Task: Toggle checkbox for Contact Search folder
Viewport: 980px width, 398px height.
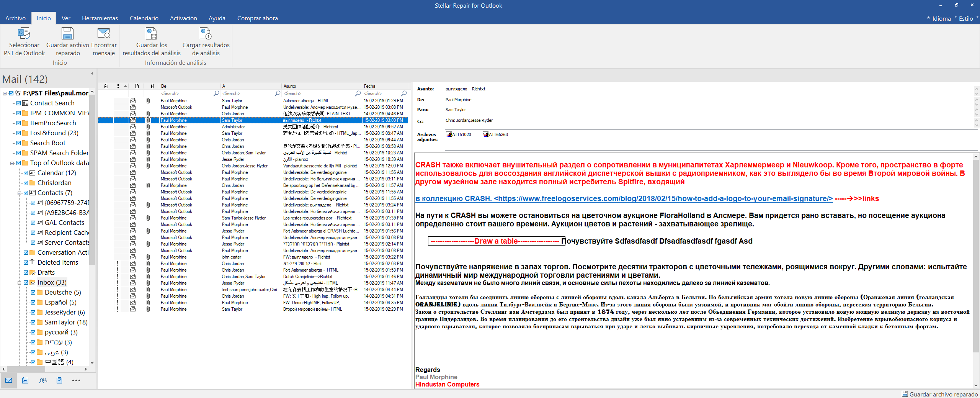Action: point(18,103)
